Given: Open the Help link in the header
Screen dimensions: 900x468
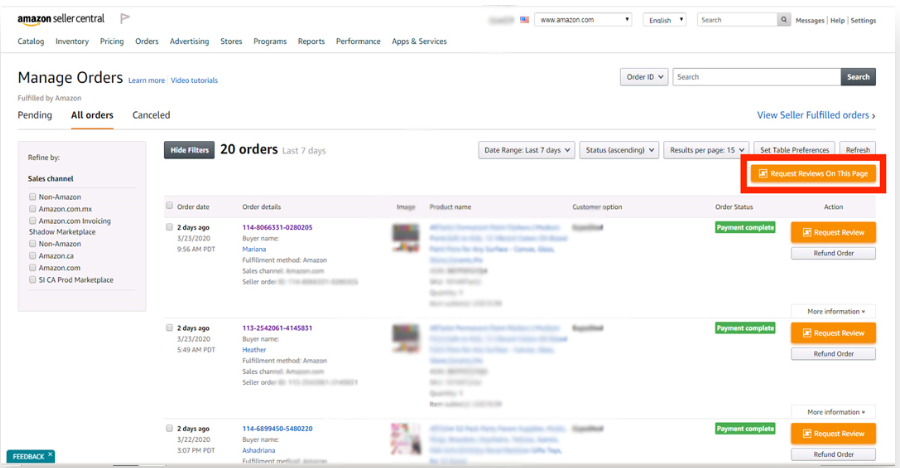Looking at the screenshot, I should [x=837, y=20].
